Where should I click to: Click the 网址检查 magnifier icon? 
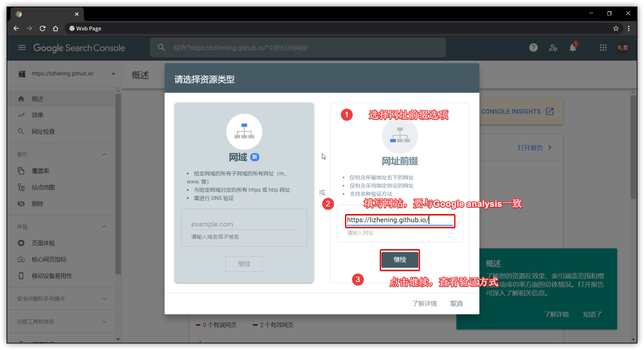click(21, 131)
